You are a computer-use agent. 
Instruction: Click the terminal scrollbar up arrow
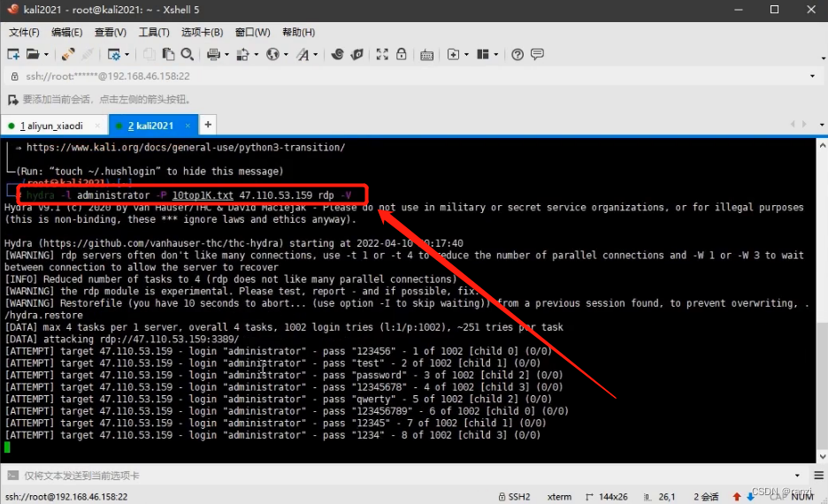point(822,144)
